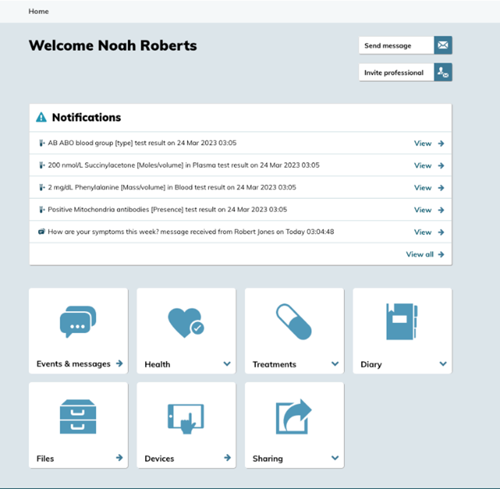Viewport: 500px width, 489px height.
Task: Expand the Health tile chevron
Action: [227, 364]
